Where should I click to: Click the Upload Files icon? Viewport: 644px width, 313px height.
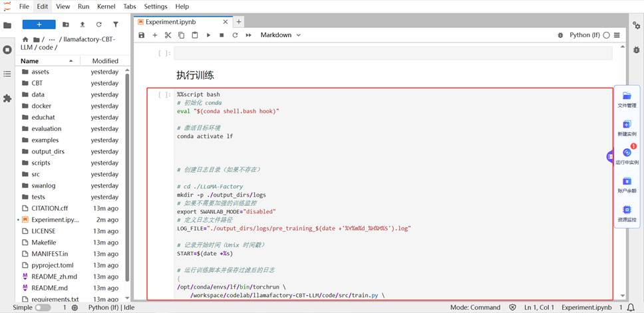tap(82, 25)
